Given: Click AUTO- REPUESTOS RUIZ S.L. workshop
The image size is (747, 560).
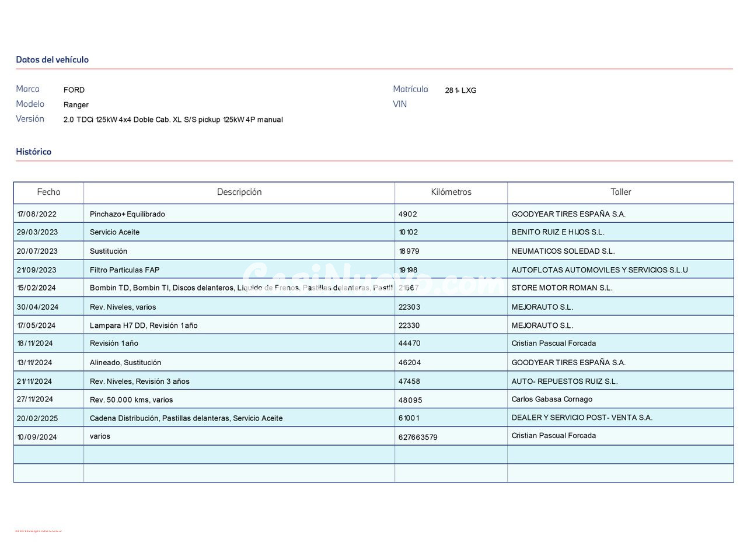Looking at the screenshot, I should (564, 381).
